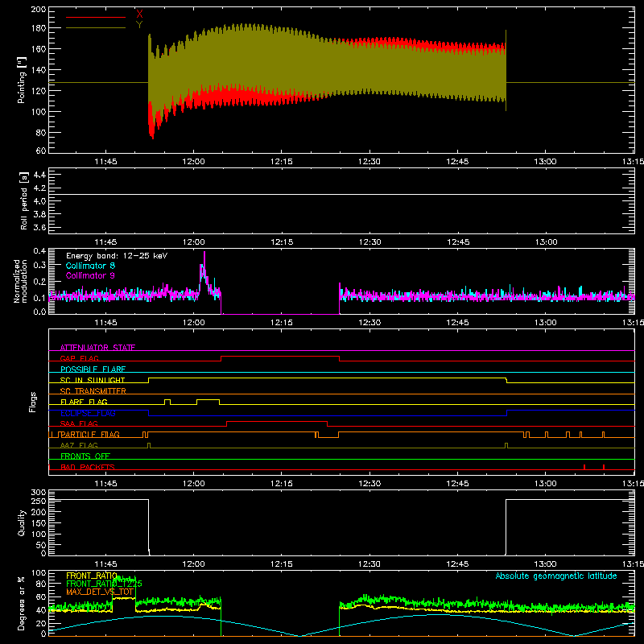Click the 11:45 tick label under modulation plot
The width and height of the screenshot is (644, 644).
[x=105, y=323]
